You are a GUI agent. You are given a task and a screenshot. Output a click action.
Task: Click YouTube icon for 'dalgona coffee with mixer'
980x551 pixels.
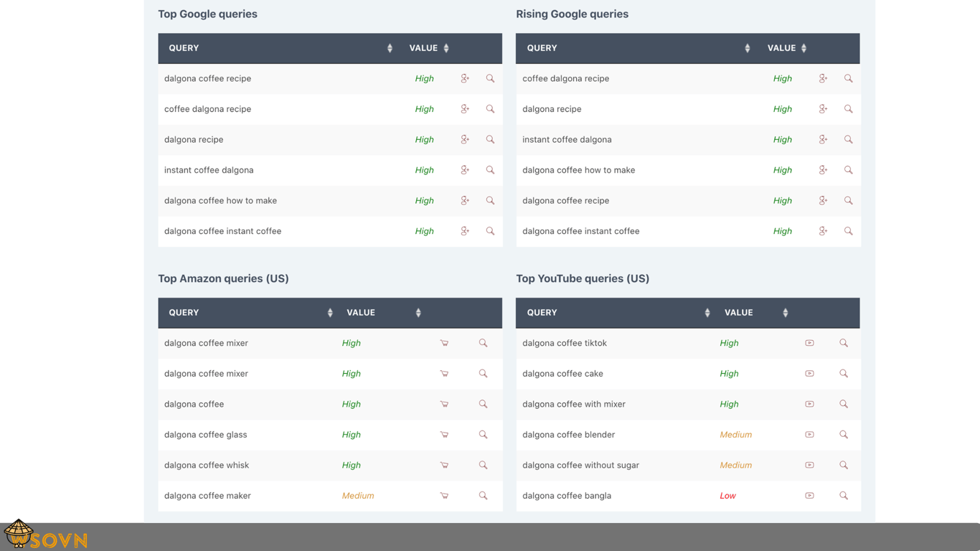tap(809, 404)
